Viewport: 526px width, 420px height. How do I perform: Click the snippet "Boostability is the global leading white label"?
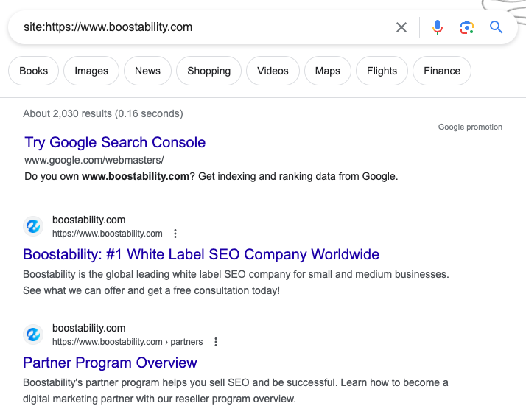click(236, 282)
